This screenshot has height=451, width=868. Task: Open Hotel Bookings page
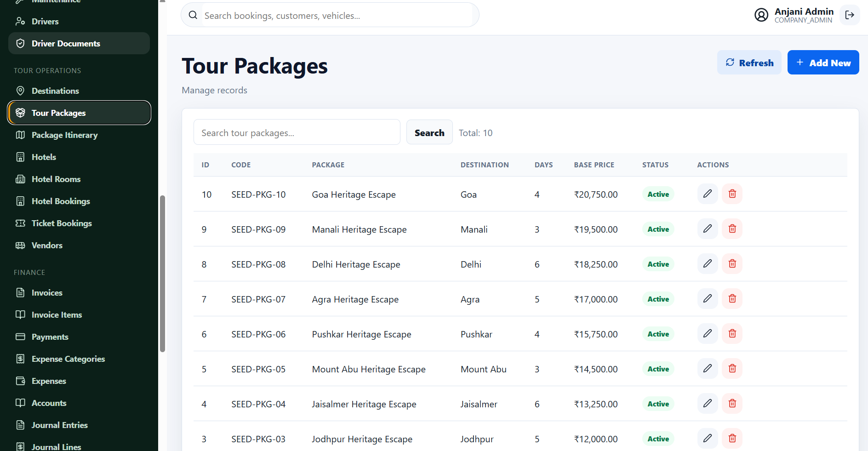click(x=79, y=201)
